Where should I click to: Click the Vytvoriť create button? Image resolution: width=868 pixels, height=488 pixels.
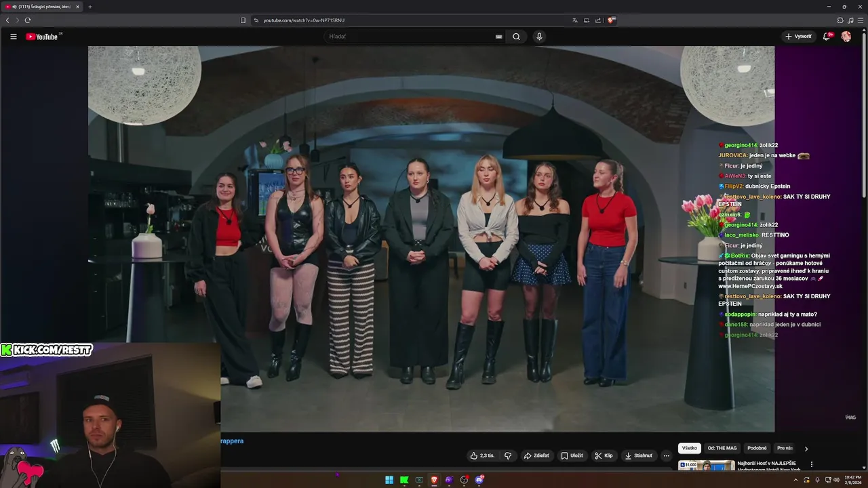pyautogui.click(x=798, y=37)
